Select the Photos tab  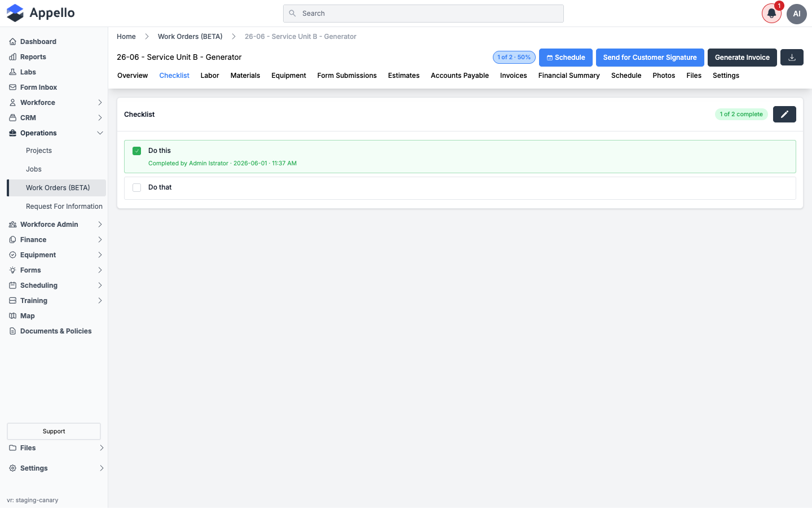point(664,76)
